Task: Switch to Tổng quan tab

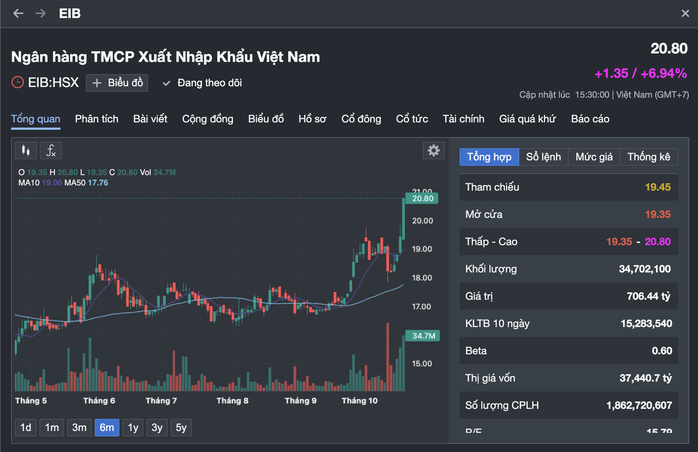Action: pyautogui.click(x=36, y=119)
